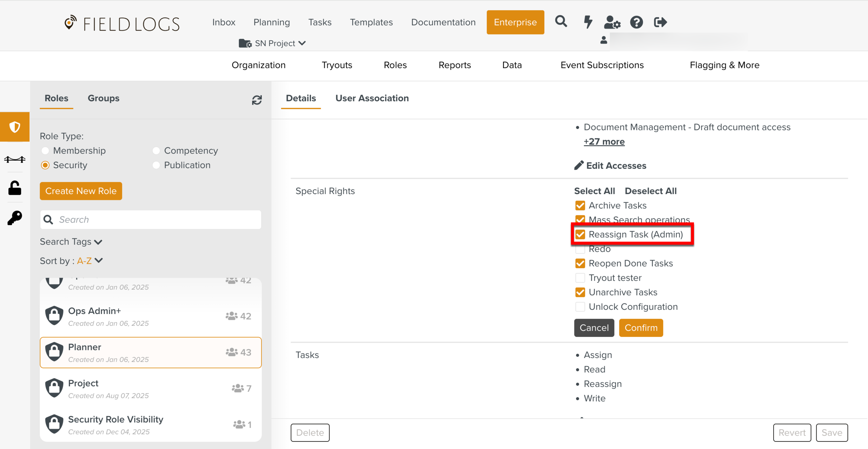
Task: Uncheck the Archive Tasks checkbox
Action: [580, 205]
